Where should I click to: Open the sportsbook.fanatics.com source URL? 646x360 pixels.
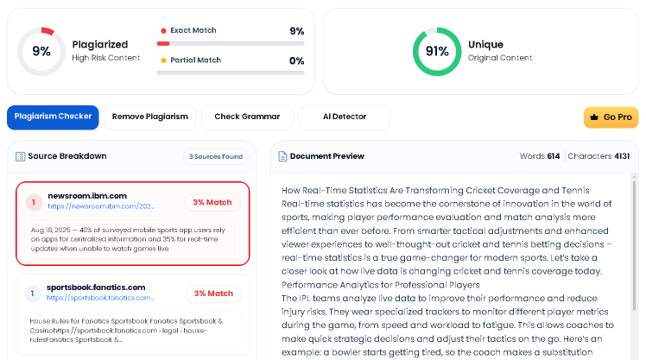(x=100, y=297)
